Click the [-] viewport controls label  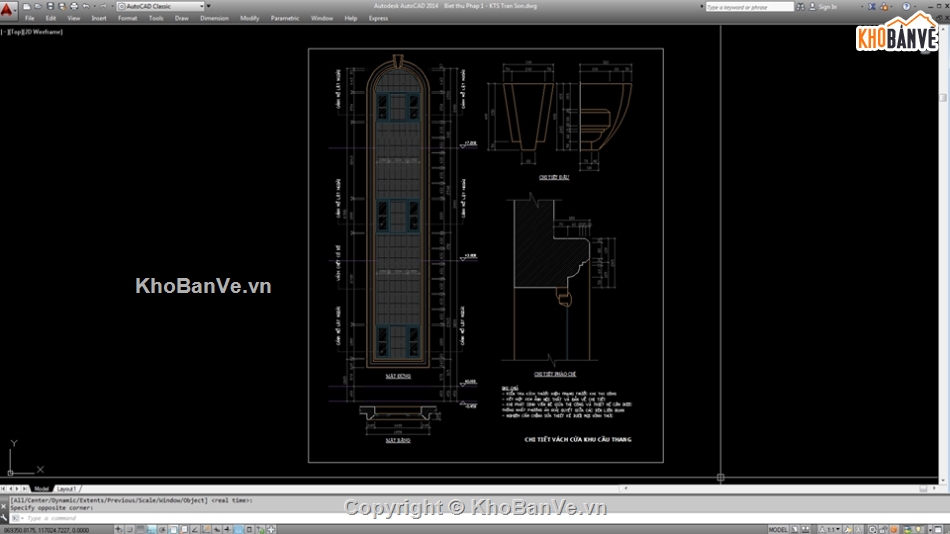coord(5,32)
